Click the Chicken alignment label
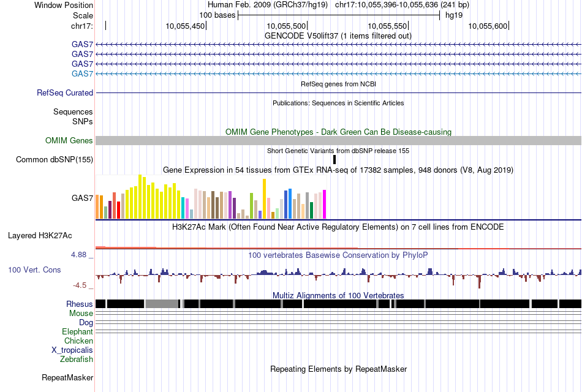The height and width of the screenshot is (392, 582). click(x=78, y=341)
